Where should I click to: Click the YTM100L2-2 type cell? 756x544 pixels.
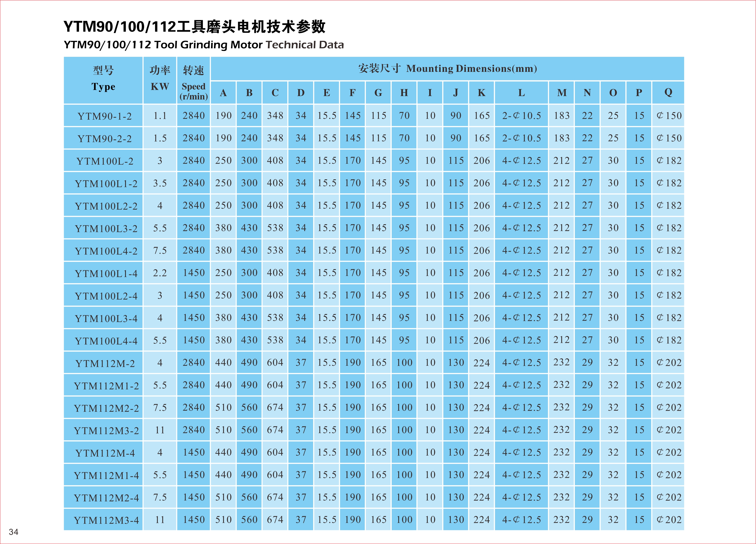[103, 205]
